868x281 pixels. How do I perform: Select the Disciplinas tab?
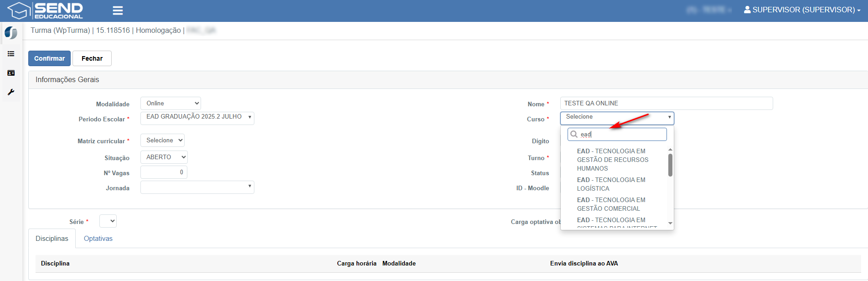tap(52, 239)
